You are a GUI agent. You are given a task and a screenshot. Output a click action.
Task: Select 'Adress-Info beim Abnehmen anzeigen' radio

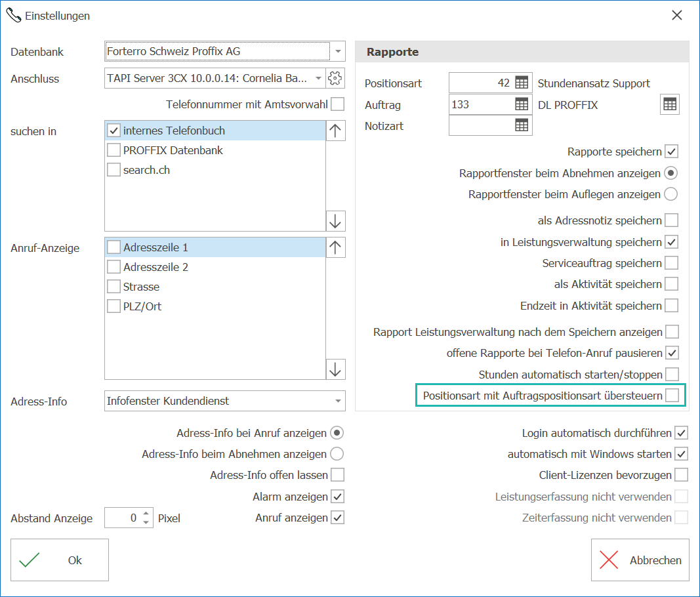(x=337, y=454)
